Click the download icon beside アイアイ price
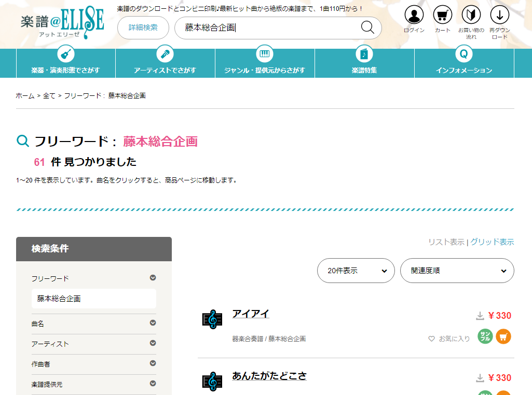 click(x=480, y=316)
